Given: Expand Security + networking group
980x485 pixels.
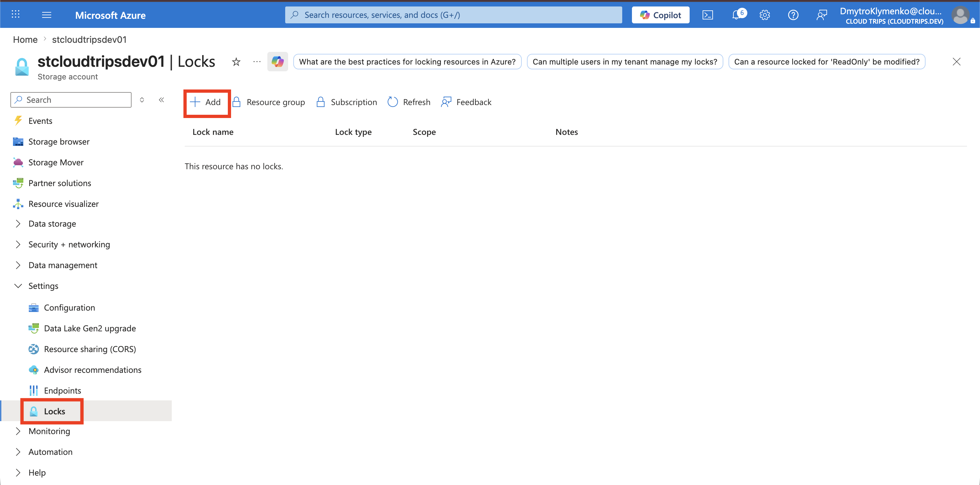Looking at the screenshot, I should tap(69, 244).
